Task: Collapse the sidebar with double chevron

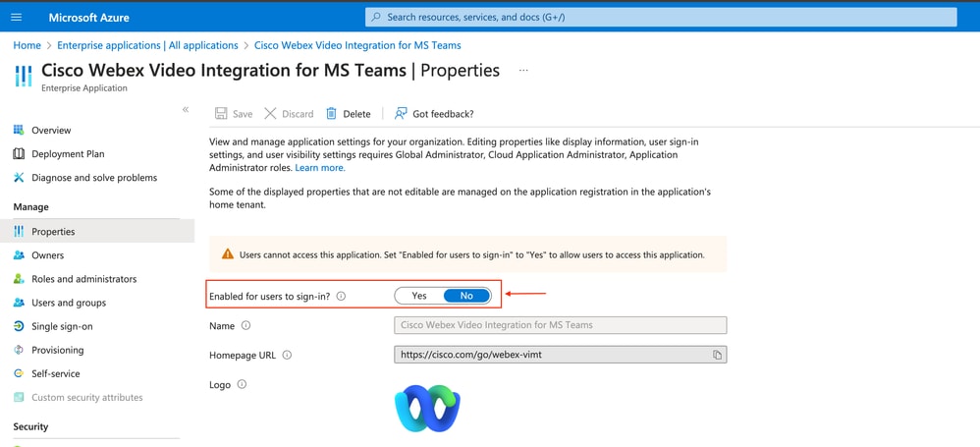Action: point(186,109)
